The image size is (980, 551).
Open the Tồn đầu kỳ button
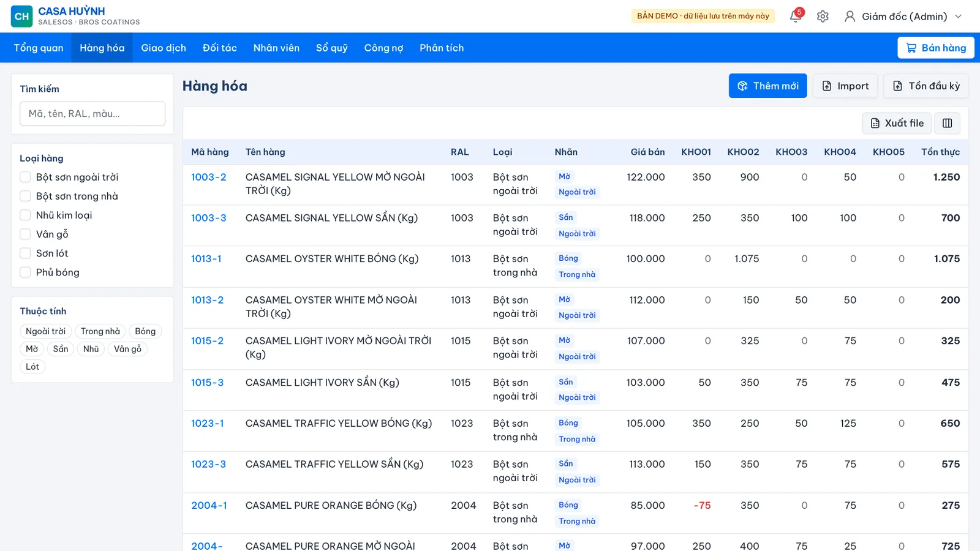click(925, 86)
